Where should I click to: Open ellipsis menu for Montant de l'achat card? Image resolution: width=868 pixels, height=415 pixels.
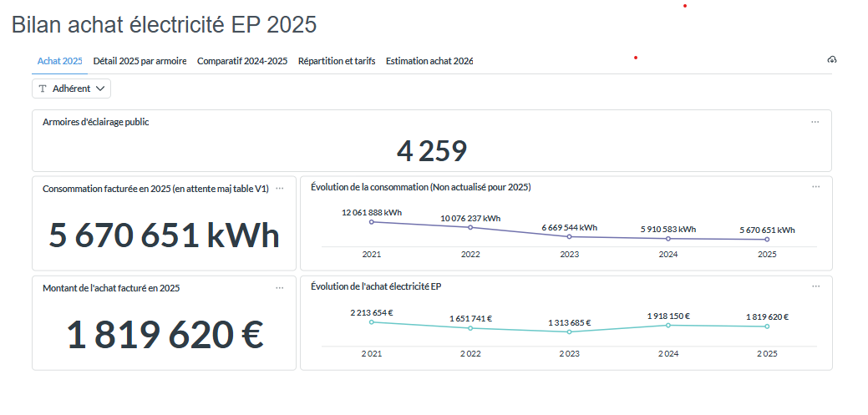click(279, 287)
